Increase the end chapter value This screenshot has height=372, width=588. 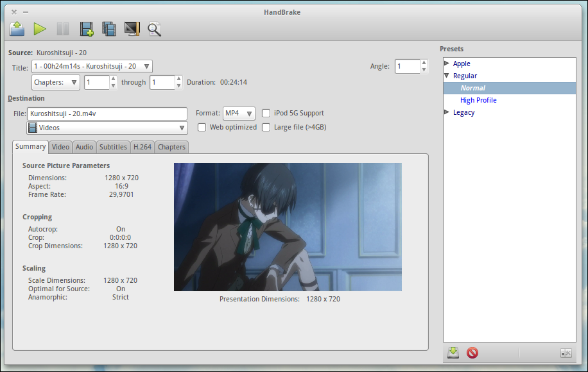(x=179, y=79)
